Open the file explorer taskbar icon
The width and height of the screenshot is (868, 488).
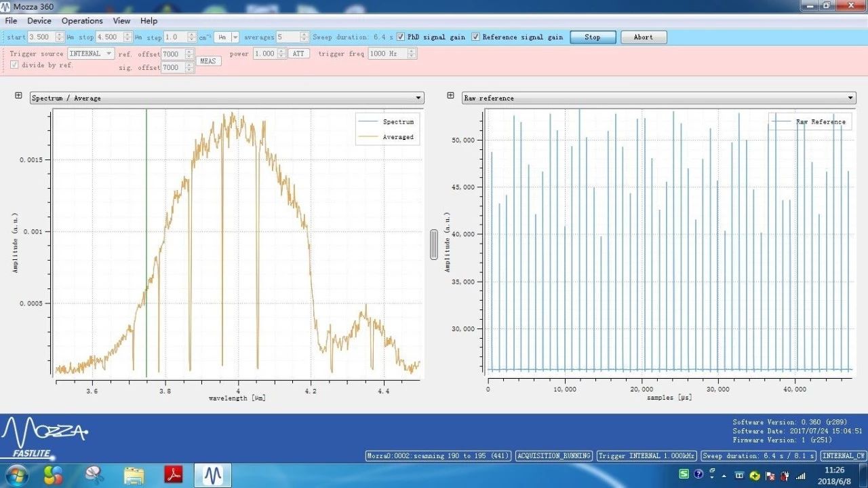tap(134, 474)
